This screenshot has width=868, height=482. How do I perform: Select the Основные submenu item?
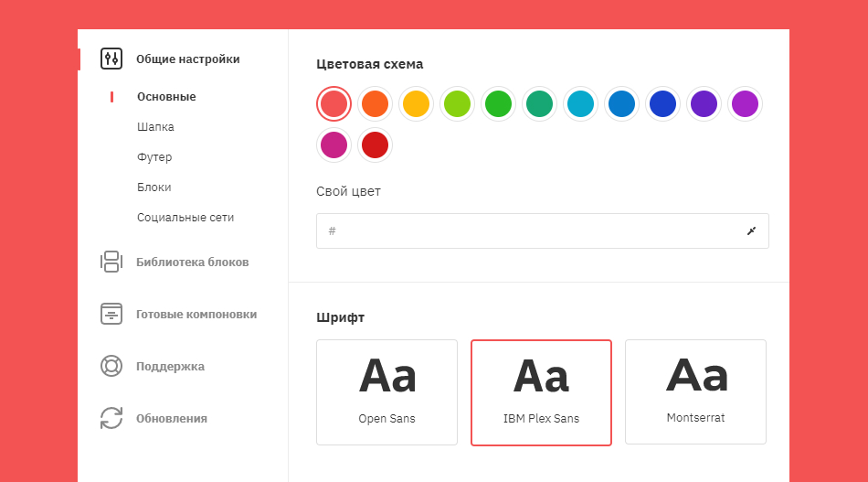pyautogui.click(x=166, y=97)
